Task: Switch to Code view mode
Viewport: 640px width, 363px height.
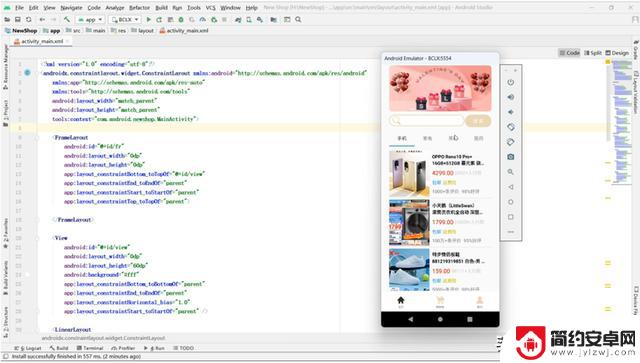Action: [570, 53]
